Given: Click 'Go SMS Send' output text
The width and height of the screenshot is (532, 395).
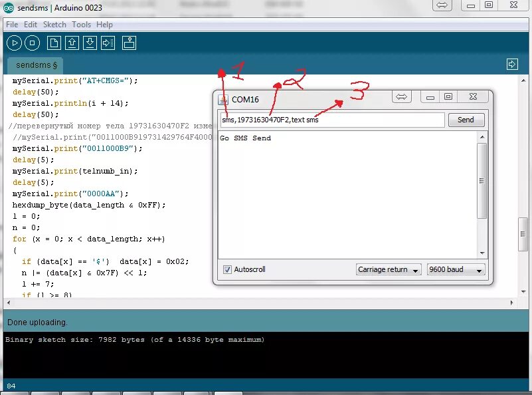Looking at the screenshot, I should [x=245, y=138].
